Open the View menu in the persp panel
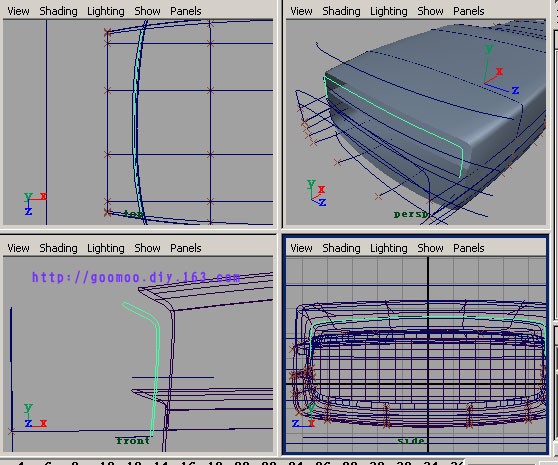The width and height of the screenshot is (558, 465). coord(301,11)
